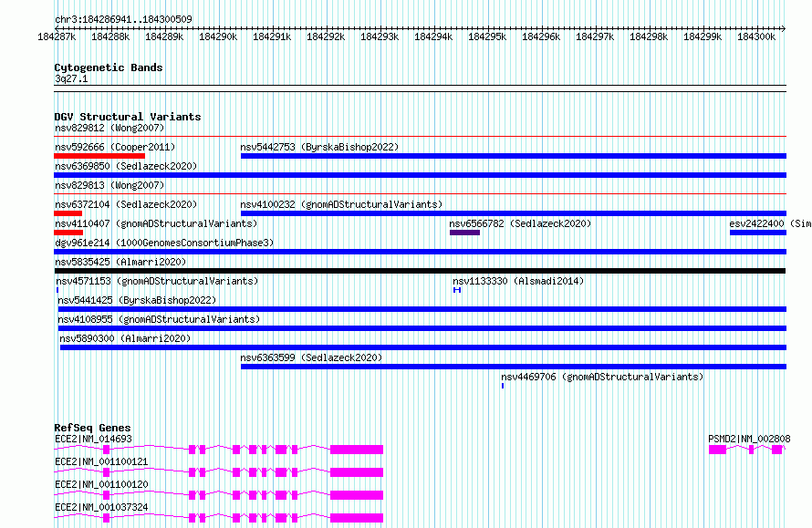The width and height of the screenshot is (812, 528).
Task: Click the chr3:184286941..184300509 region label
Action: (x=123, y=19)
